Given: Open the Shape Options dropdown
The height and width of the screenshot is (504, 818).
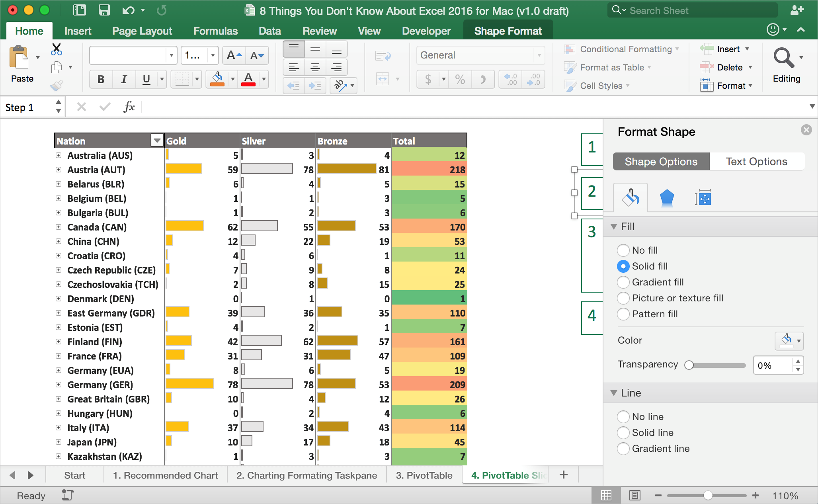Looking at the screenshot, I should (x=660, y=161).
